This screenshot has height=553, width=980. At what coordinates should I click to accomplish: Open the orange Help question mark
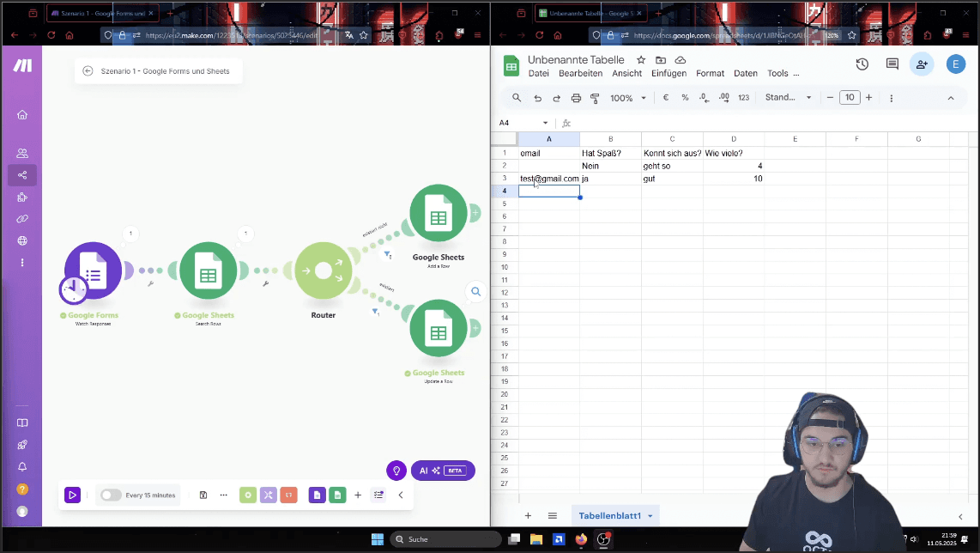[x=21, y=489]
